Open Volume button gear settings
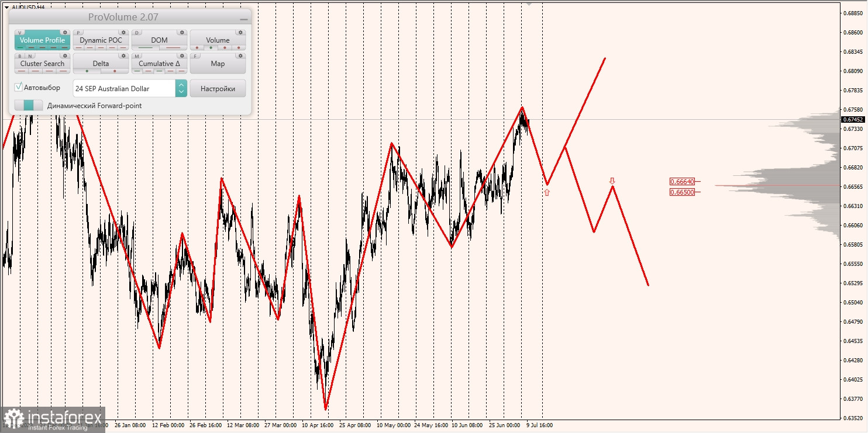 pos(240,32)
